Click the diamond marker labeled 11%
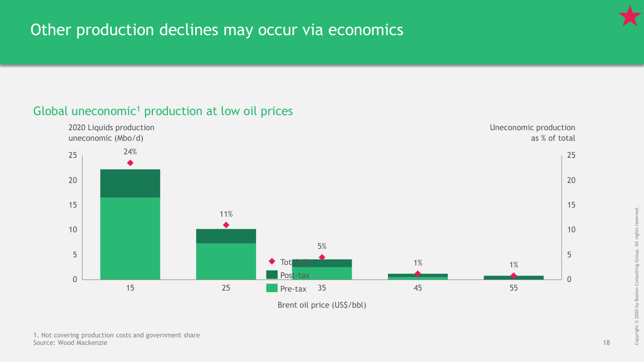The width and height of the screenshot is (644, 362). 226,225
